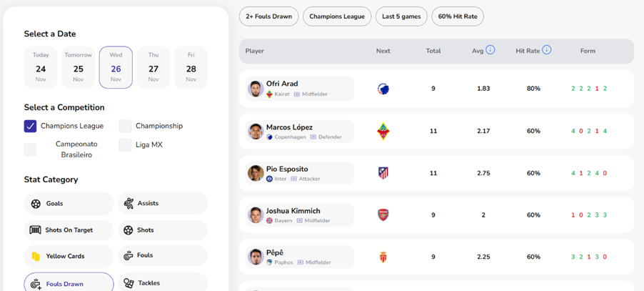Enable the Championship competition checkbox
644x291 pixels.
click(125, 126)
